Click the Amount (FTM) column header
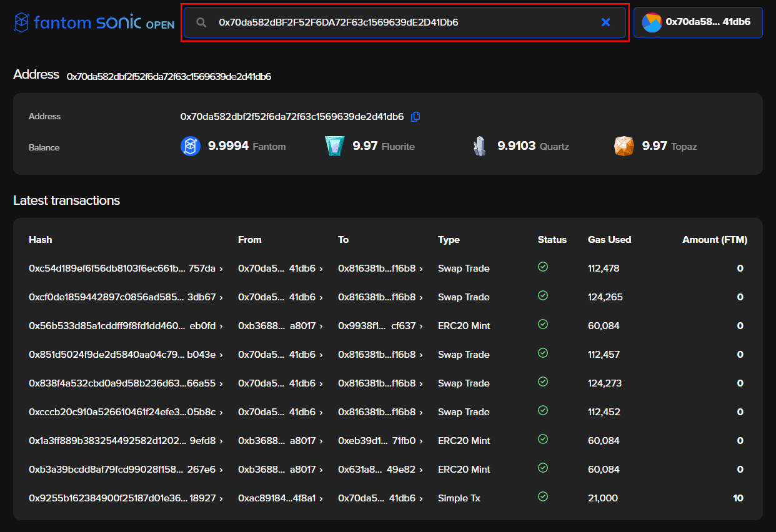Viewport: 776px width, 532px height. (715, 240)
